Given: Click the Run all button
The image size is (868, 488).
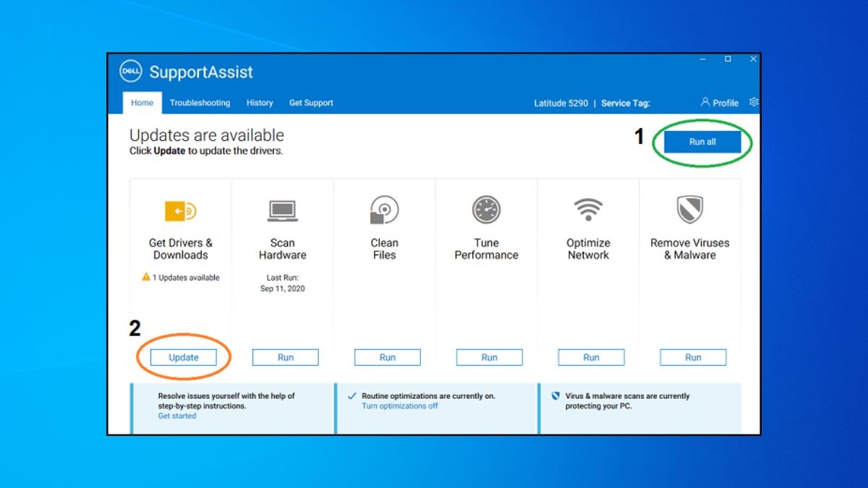Looking at the screenshot, I should click(x=702, y=142).
